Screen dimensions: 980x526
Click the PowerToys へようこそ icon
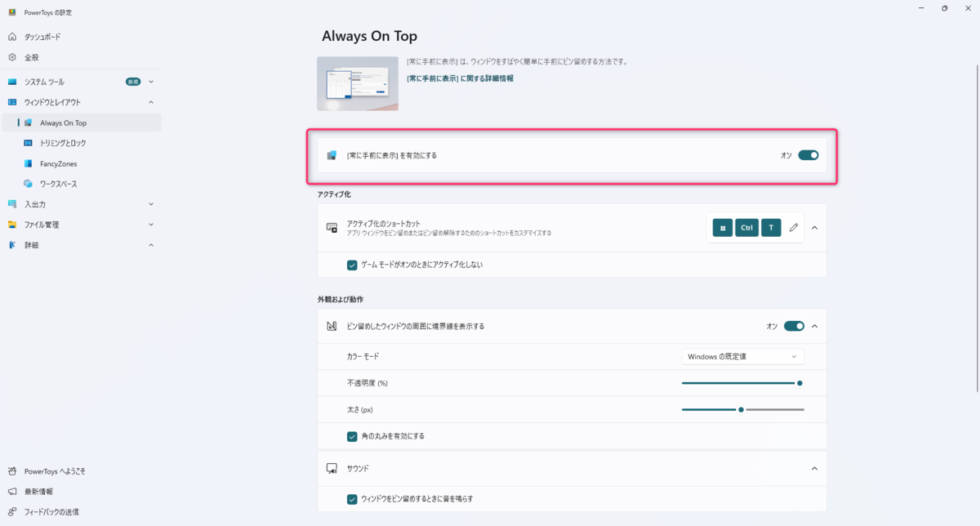[x=12, y=471]
